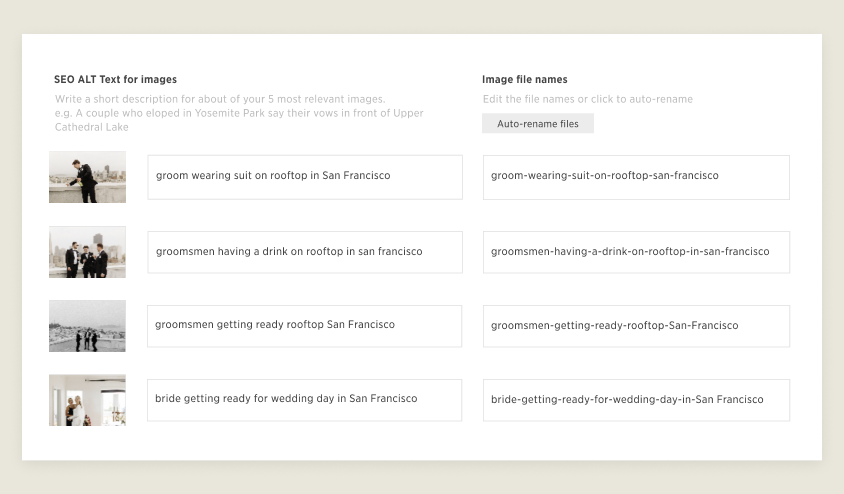The height and width of the screenshot is (494, 844).
Task: Click alt text field 'groomsmen getting ready rooftop'
Action: pos(304,326)
